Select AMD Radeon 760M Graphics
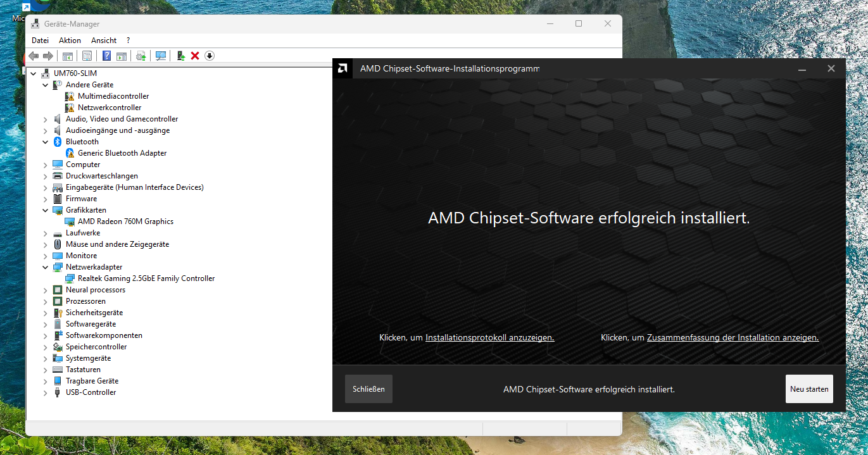This screenshot has width=868, height=455. tap(125, 221)
